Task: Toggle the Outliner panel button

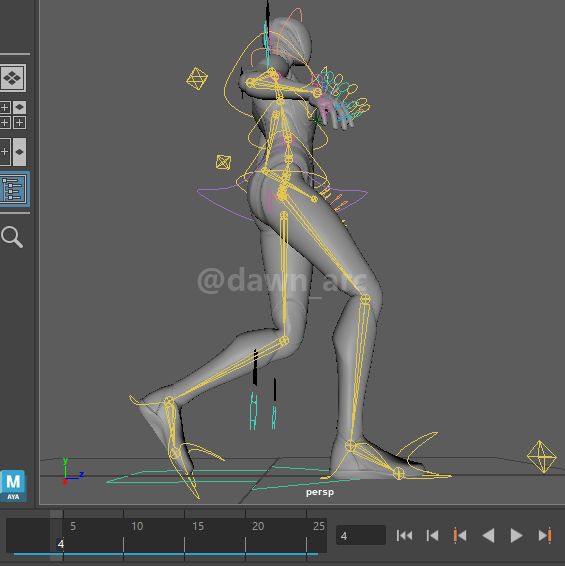Action: (x=13, y=189)
